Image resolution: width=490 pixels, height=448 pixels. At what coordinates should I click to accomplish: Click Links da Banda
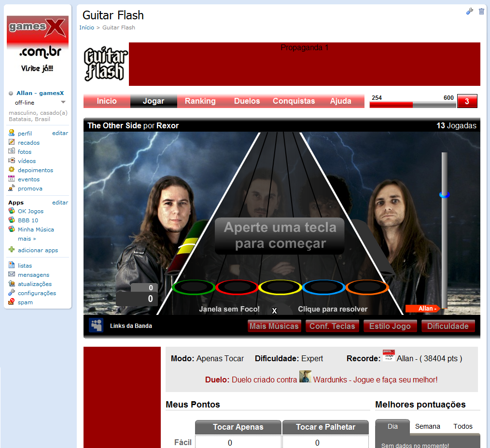click(131, 326)
